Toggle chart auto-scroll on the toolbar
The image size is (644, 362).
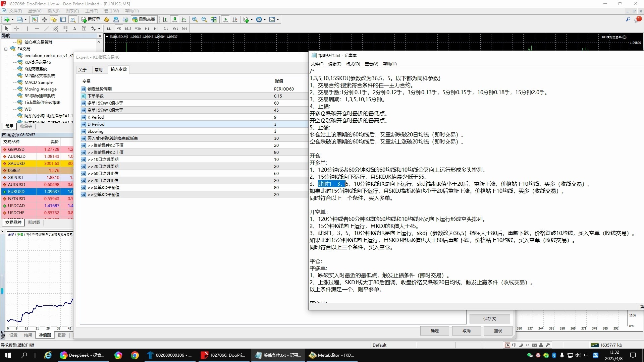pyautogui.click(x=225, y=19)
